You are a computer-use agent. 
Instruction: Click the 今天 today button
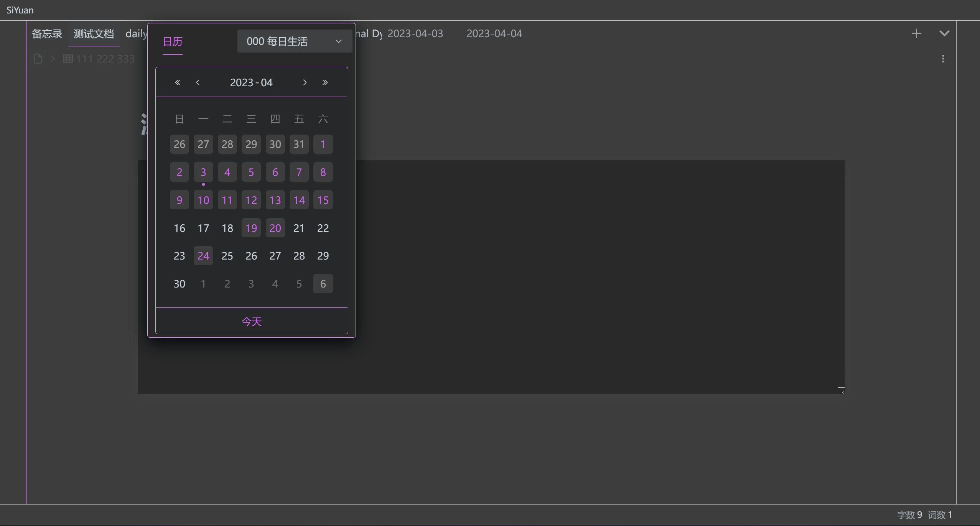[x=252, y=321]
